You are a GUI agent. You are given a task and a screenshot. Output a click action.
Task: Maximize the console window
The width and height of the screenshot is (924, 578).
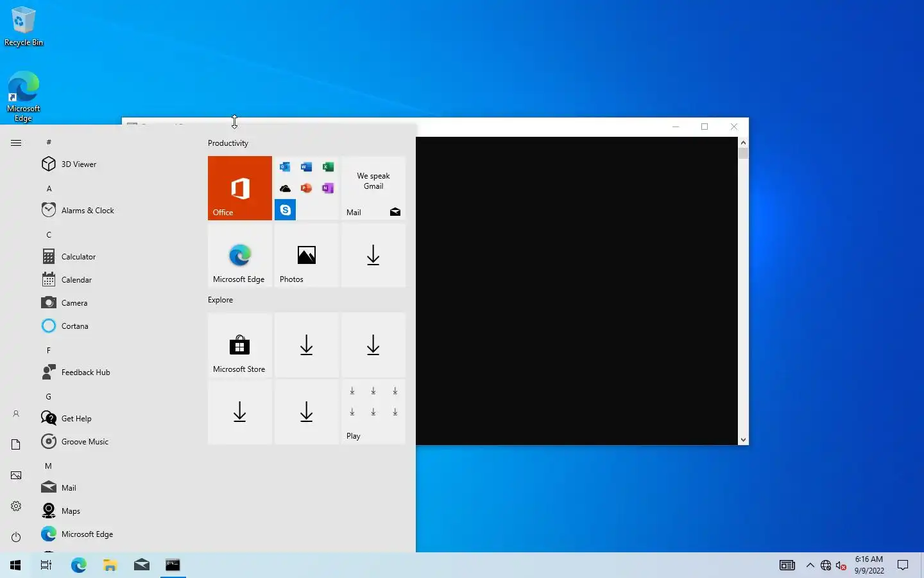coord(705,127)
